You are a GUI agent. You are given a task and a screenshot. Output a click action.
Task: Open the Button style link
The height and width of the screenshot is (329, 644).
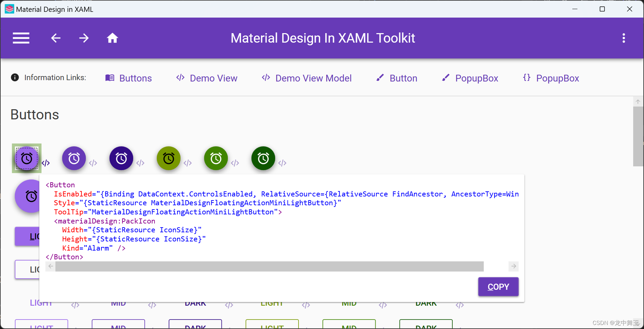397,78
